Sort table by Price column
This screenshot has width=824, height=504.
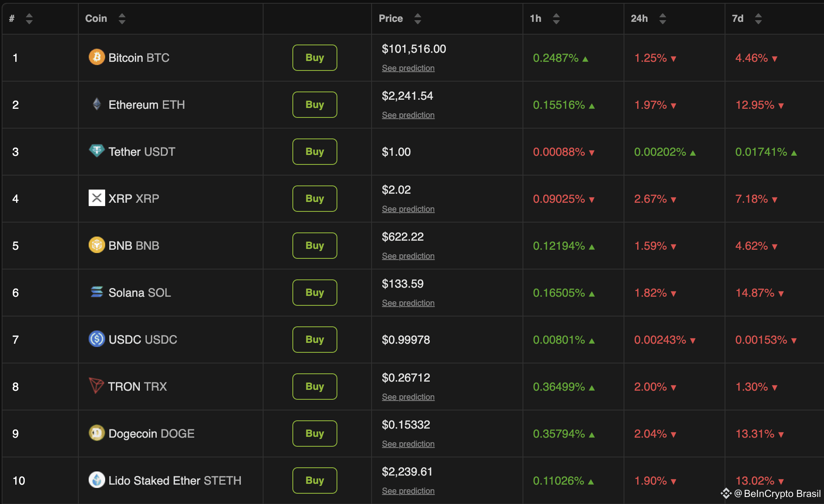pos(418,19)
